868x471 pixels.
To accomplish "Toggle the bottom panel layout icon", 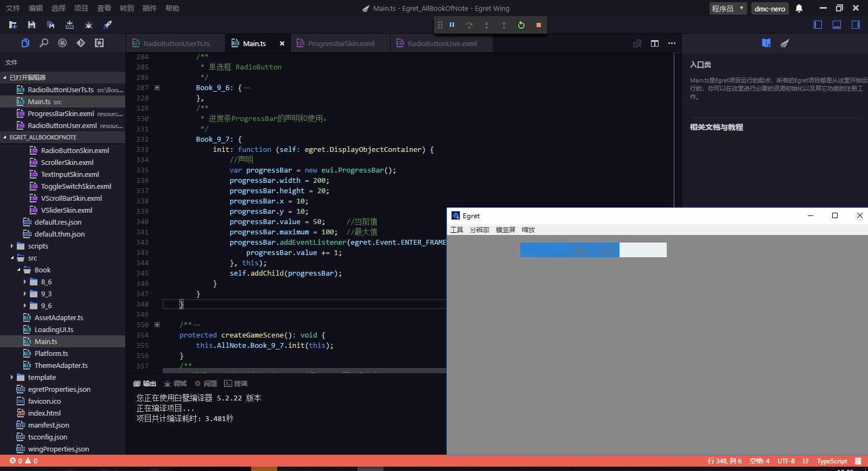I will click(837, 25).
